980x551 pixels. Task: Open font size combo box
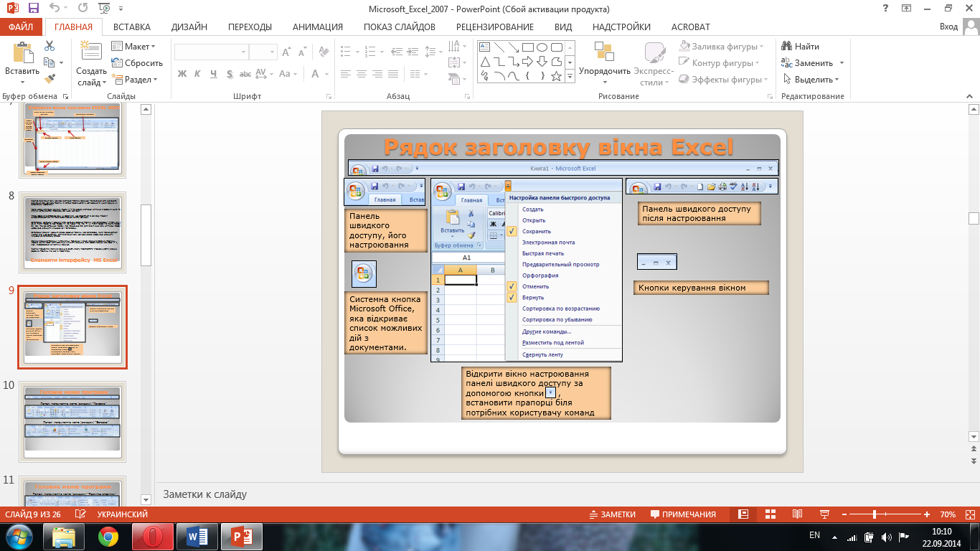(263, 52)
